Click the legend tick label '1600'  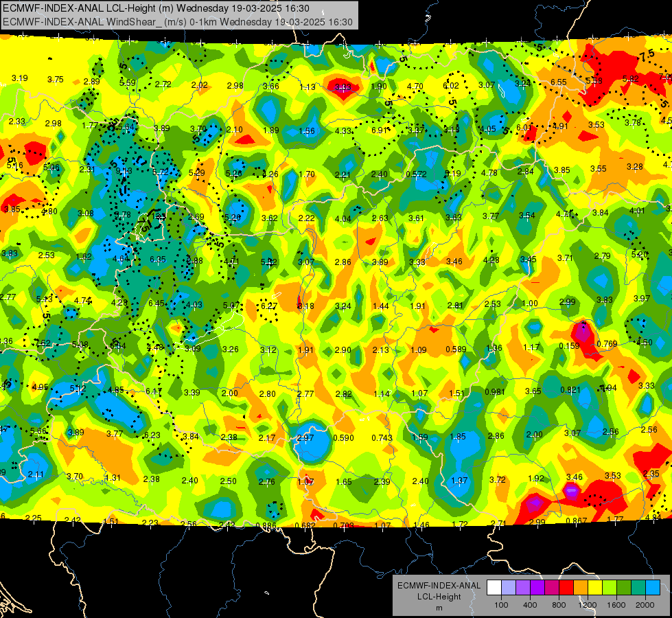coord(616,605)
